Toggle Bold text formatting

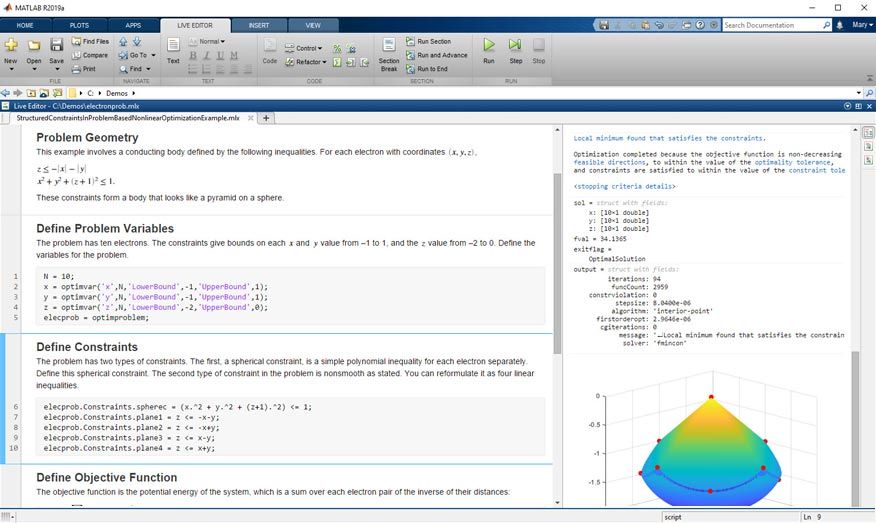coord(193,55)
